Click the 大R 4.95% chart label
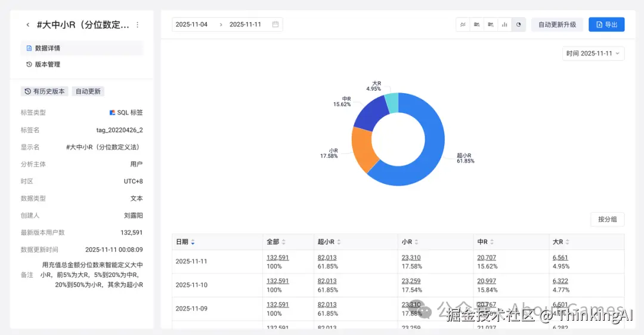The height and width of the screenshot is (335, 644). pyautogui.click(x=374, y=86)
